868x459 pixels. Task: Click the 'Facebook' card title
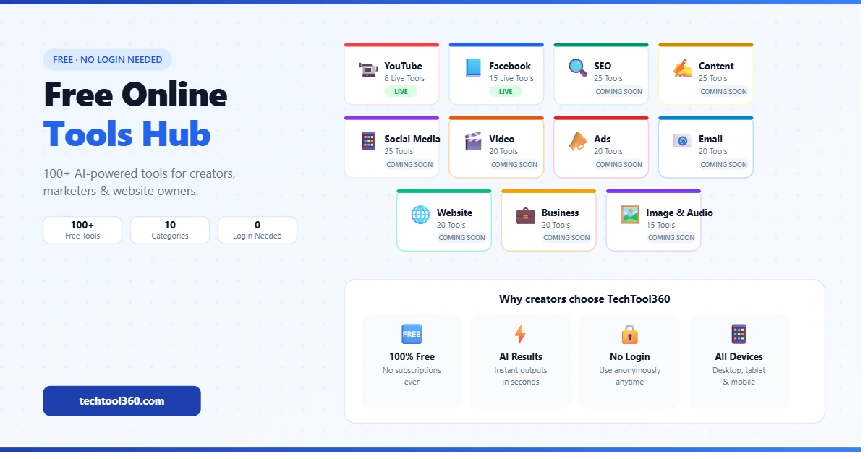pyautogui.click(x=510, y=66)
